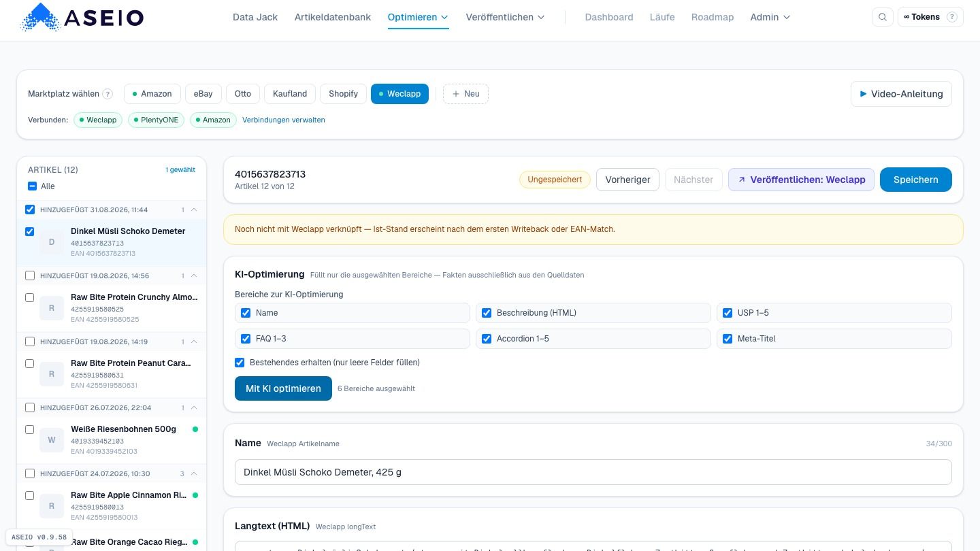Go to Data Jack
This screenshot has height=551, width=980.
[x=255, y=17]
